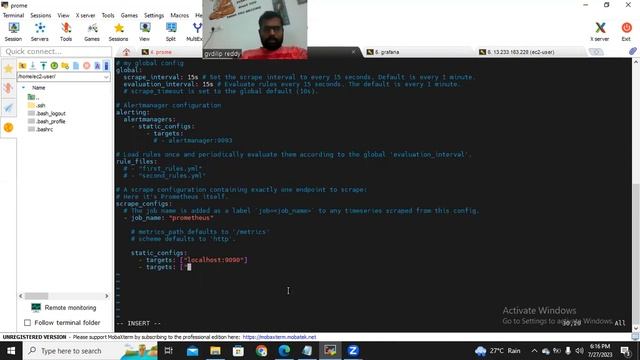Click the terminal vertical scrollbar
This screenshot has width=640, height=360.
coord(636,253)
